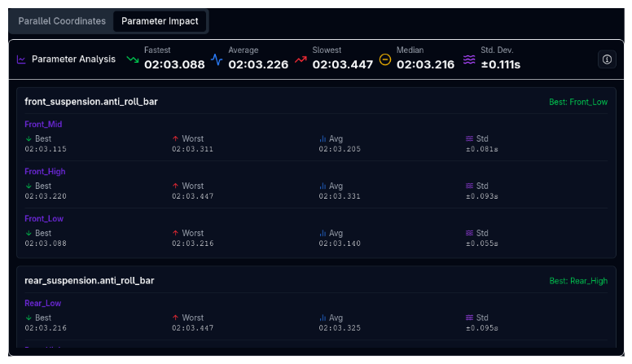The width and height of the screenshot is (632, 364).
Task: Click the Rear_Low setting label
Action: tap(42, 304)
